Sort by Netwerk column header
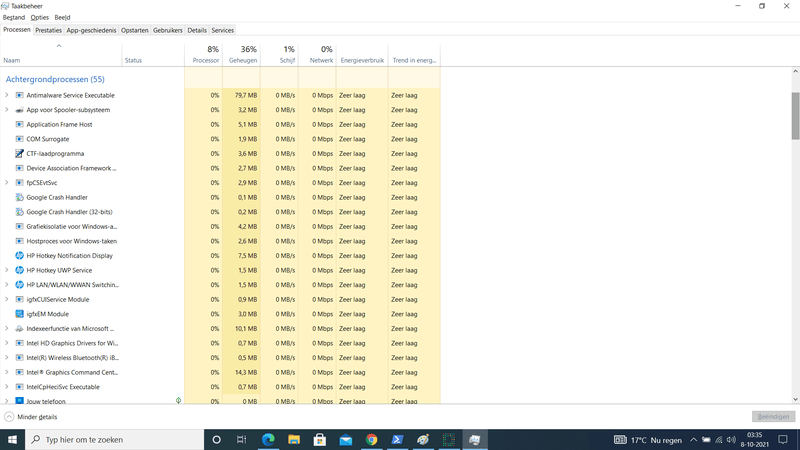800x450 pixels. coord(317,55)
